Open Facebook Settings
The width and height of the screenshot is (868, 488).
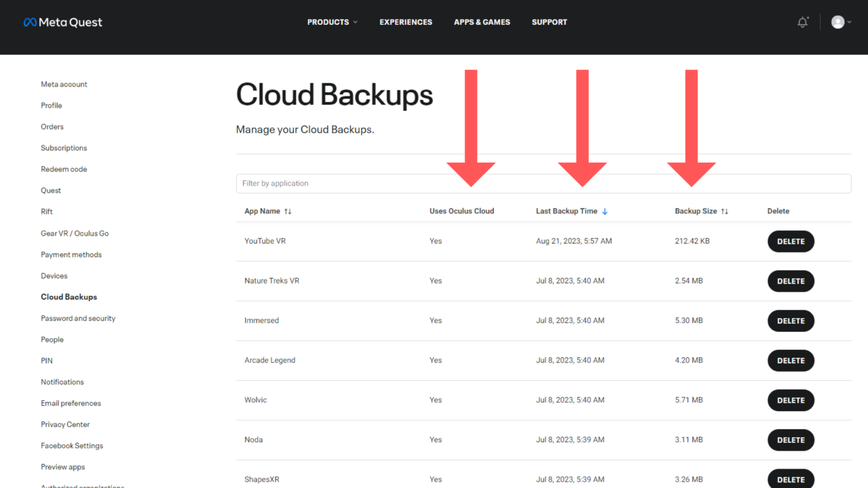[72, 446]
